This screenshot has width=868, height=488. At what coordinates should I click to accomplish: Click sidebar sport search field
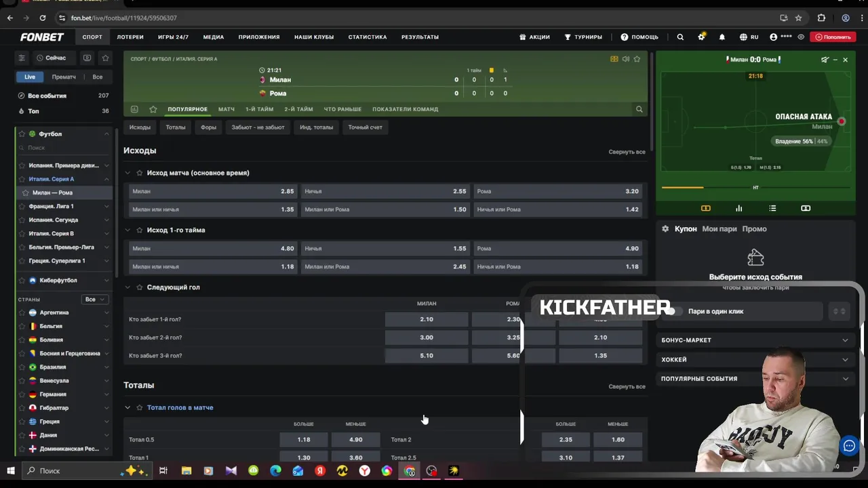64,147
